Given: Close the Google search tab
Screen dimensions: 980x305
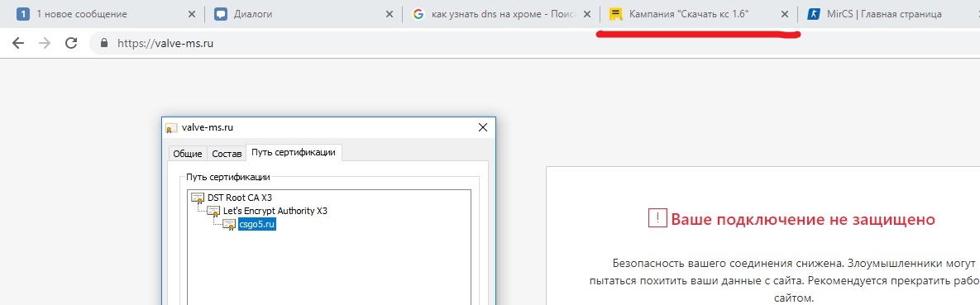Looking at the screenshot, I should point(586,14).
